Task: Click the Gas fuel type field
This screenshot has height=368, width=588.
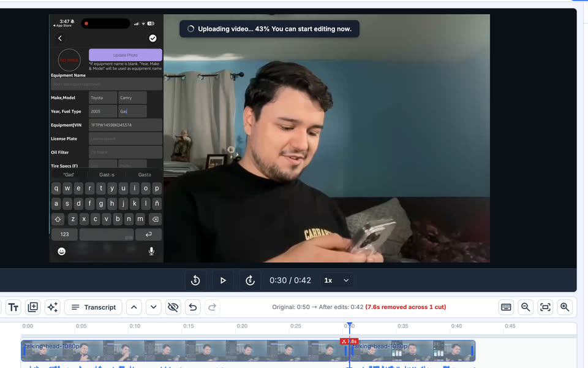Action: coord(132,111)
